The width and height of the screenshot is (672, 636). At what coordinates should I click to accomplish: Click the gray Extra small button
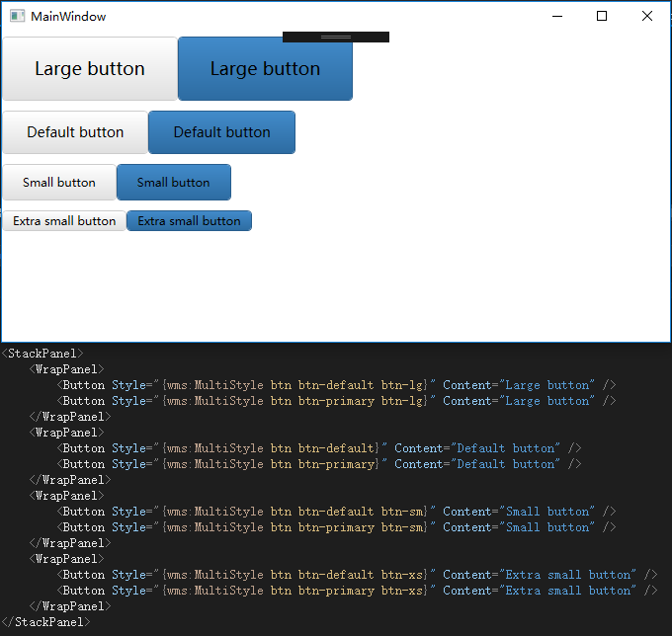point(64,220)
